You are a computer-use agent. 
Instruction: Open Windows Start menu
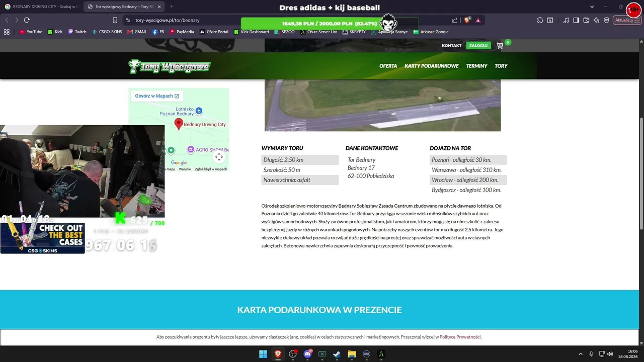[263, 354]
